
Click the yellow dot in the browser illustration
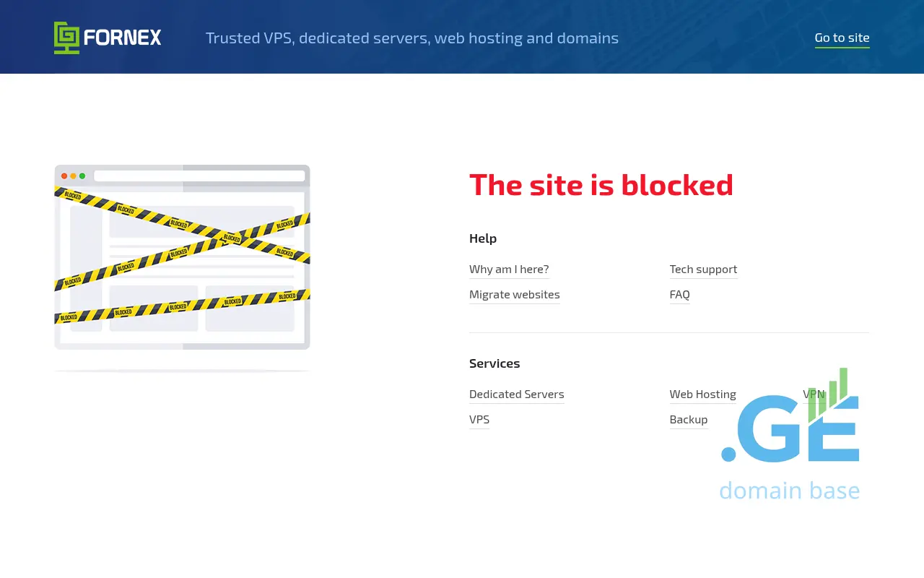[73, 176]
